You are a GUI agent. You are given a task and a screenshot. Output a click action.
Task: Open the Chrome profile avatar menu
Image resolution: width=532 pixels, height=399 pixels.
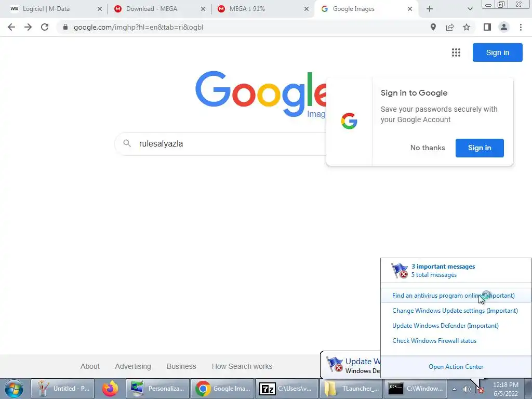[504, 27]
